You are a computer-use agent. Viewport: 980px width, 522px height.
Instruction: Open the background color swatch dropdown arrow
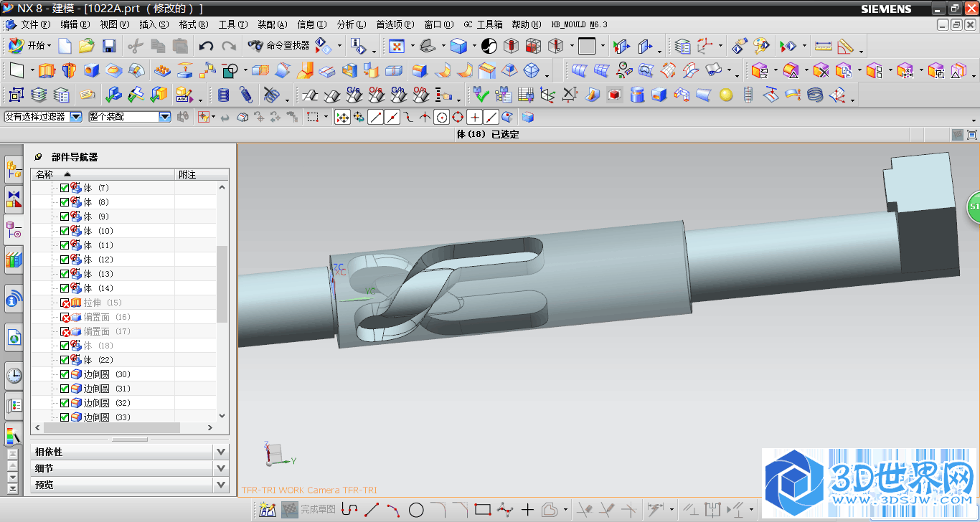[603, 46]
